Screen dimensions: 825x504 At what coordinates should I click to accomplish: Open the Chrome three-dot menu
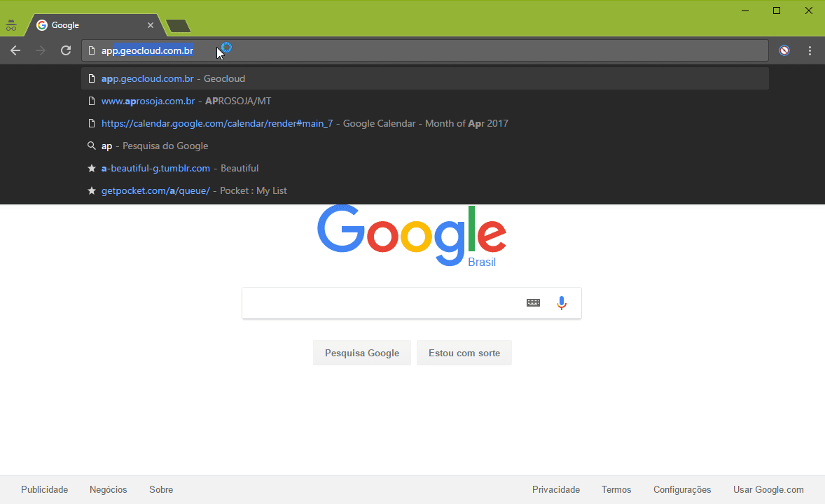pyautogui.click(x=810, y=50)
